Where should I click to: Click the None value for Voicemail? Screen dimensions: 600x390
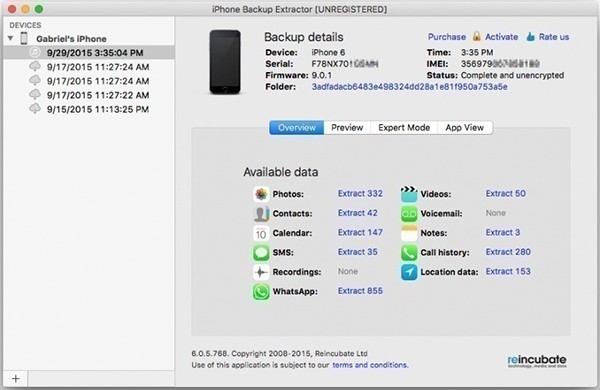click(496, 213)
